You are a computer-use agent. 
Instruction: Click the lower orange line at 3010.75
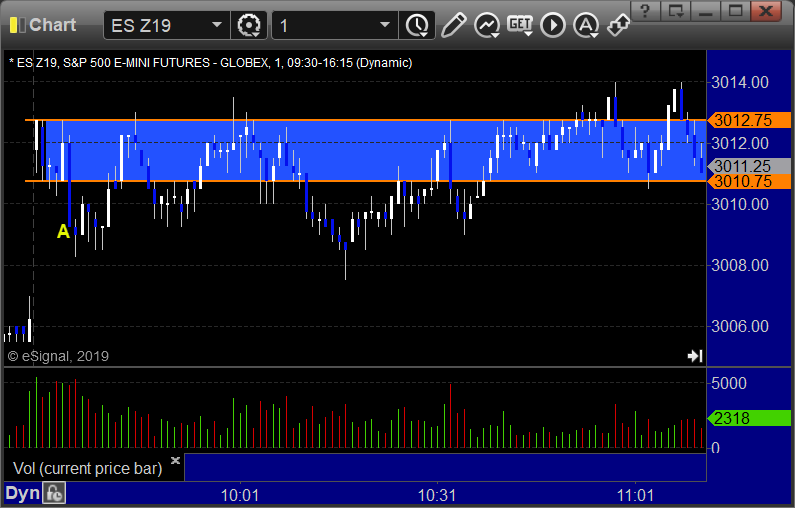(365, 180)
